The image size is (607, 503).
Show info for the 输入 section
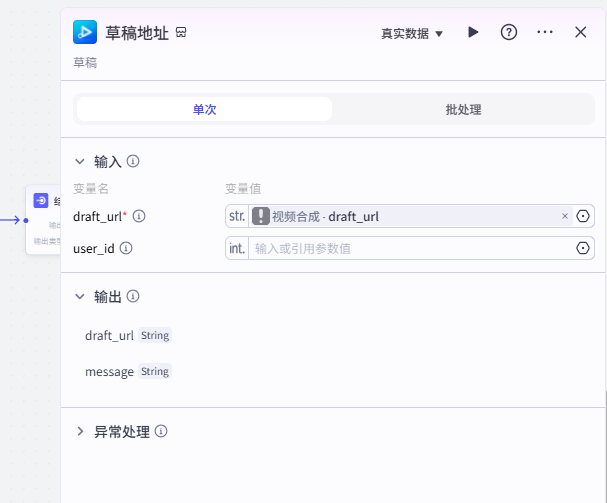[133, 161]
